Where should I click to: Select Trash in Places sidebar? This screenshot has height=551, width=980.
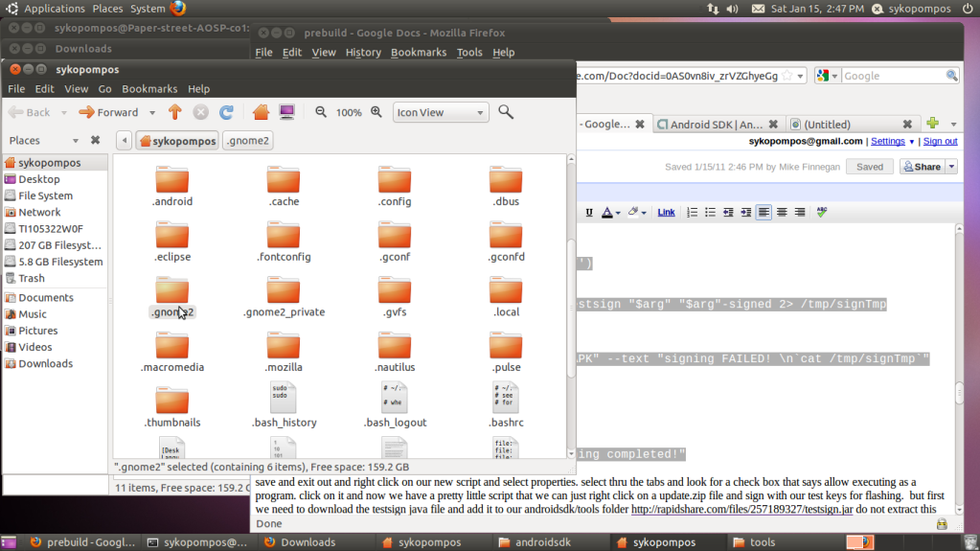tap(32, 278)
